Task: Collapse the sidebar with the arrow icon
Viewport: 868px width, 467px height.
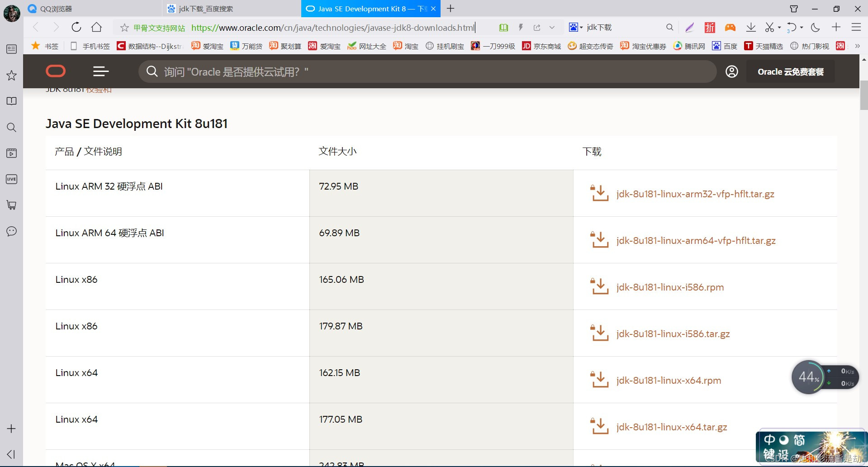Action: click(11, 454)
